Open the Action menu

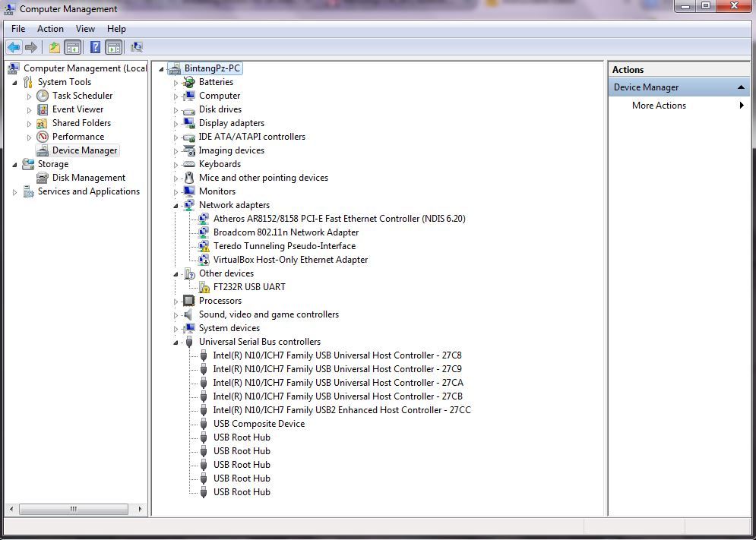coord(50,28)
